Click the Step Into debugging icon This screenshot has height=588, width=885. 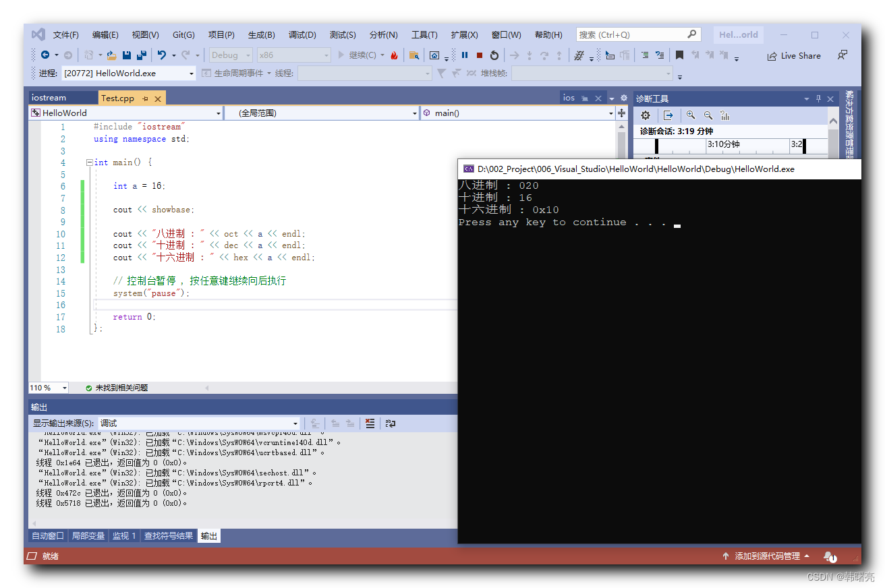[530, 56]
